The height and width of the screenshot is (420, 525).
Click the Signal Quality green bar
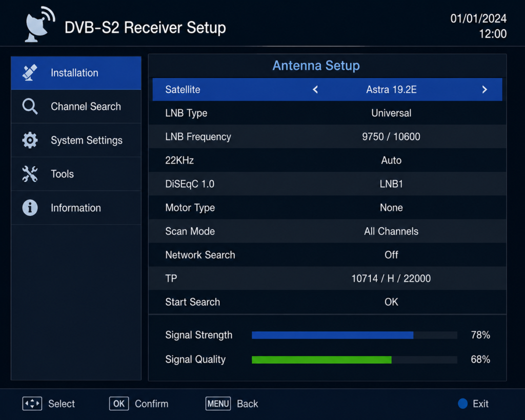click(321, 359)
